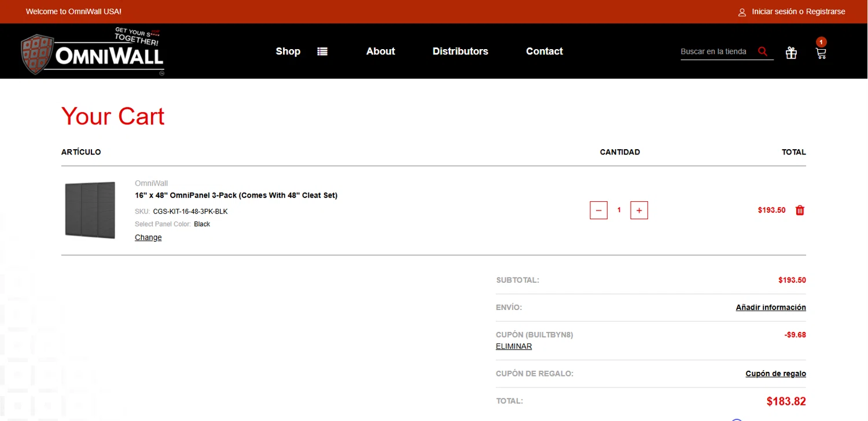
Task: Click the Cupón de regalo link
Action: [775, 374]
